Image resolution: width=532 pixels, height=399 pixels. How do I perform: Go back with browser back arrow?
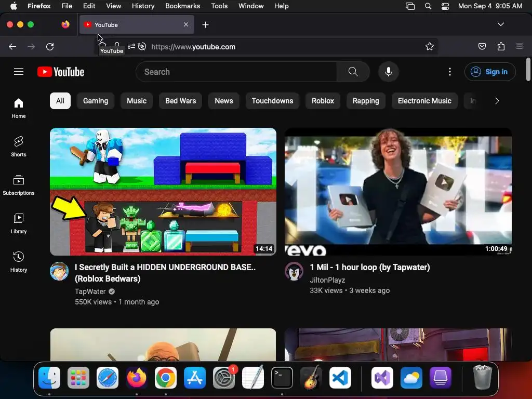coord(12,46)
